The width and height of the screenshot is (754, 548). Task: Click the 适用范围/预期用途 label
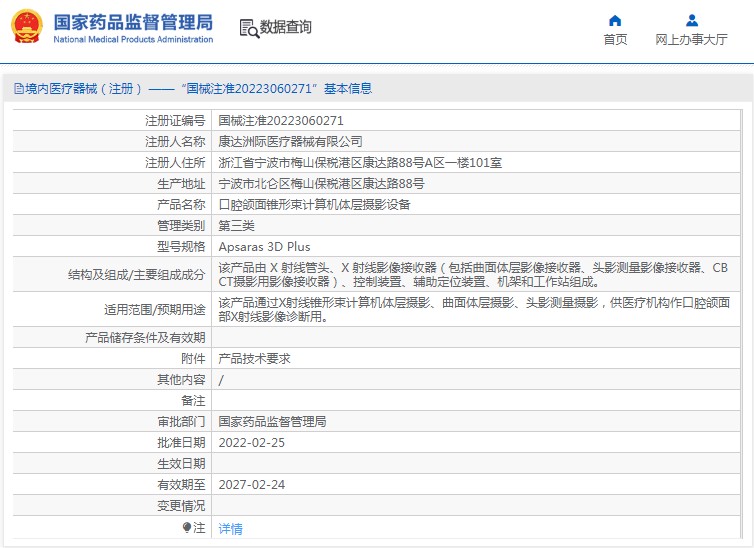pos(155,310)
